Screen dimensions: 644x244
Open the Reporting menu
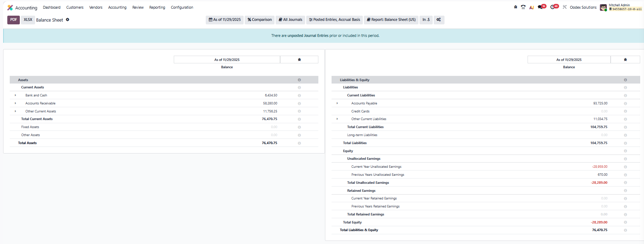157,7
